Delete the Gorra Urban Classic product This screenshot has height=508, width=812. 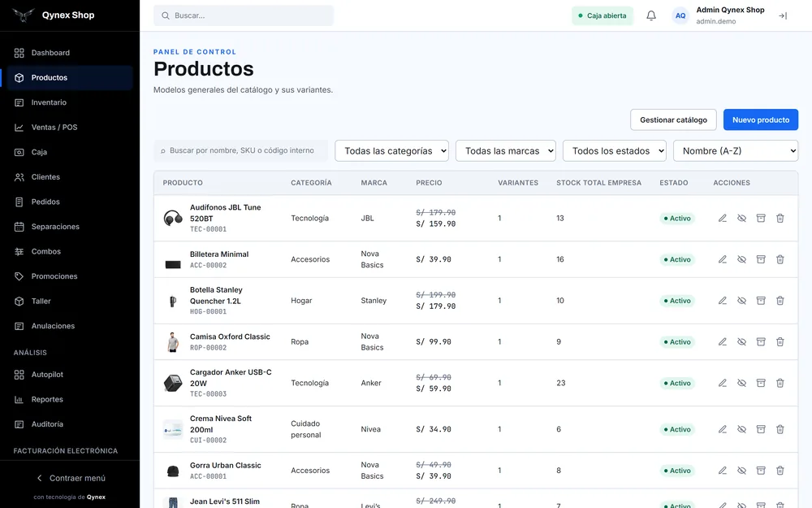pyautogui.click(x=780, y=471)
